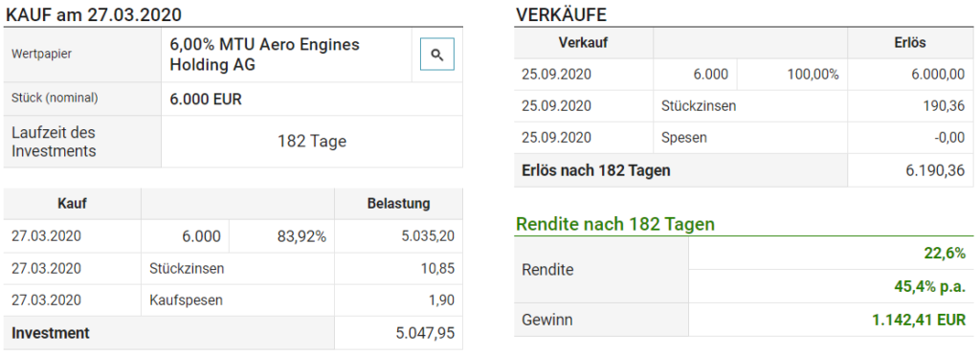Select security name 6,00% MTU Aero Engines Holding AG
This screenshot has width=980, height=356.
264,55
